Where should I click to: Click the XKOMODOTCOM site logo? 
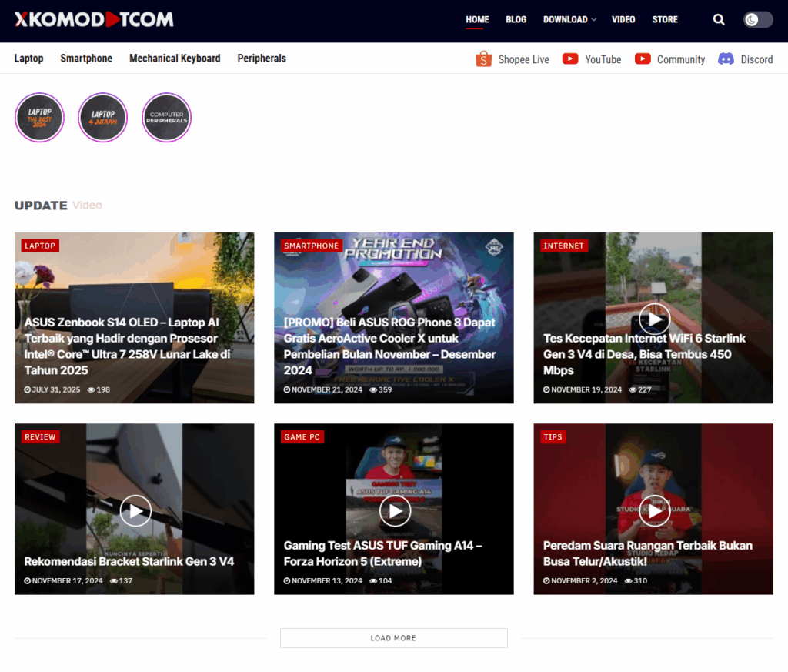[x=94, y=20]
